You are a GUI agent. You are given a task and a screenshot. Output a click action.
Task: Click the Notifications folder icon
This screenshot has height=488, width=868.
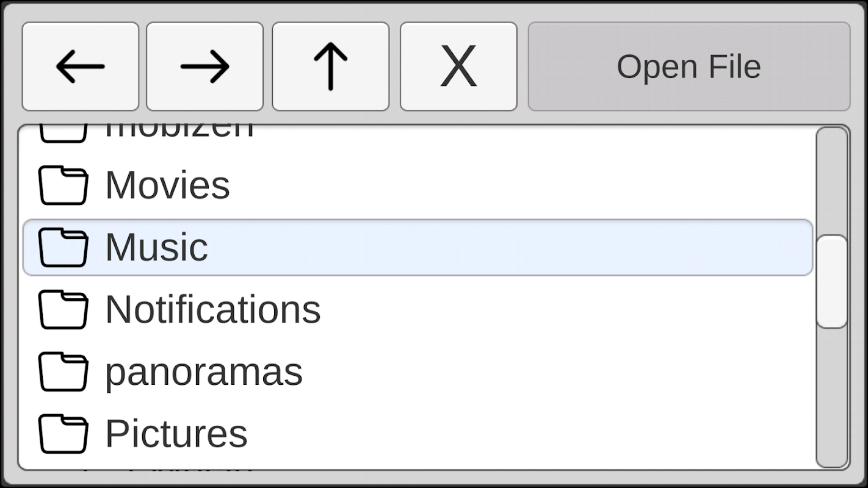(x=63, y=310)
